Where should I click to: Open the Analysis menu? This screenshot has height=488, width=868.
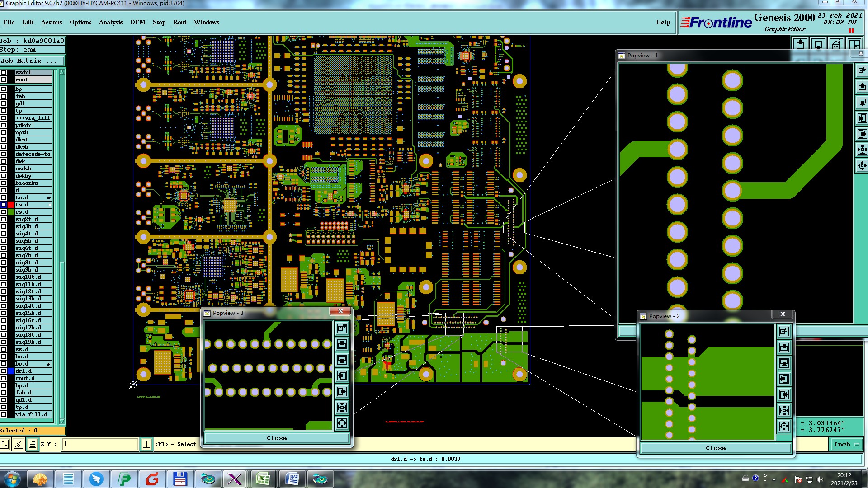(110, 22)
